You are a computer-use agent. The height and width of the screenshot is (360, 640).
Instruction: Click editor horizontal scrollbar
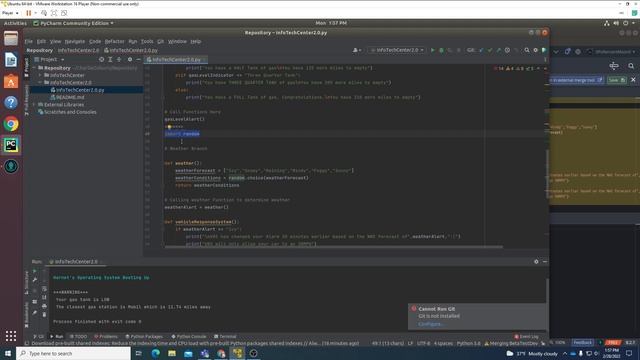pos(333,247)
